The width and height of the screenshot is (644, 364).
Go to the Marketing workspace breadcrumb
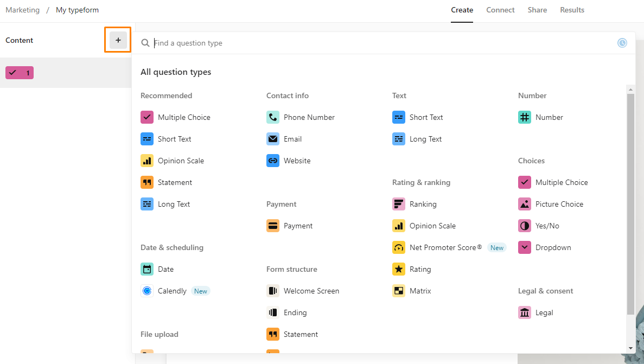pos(23,10)
